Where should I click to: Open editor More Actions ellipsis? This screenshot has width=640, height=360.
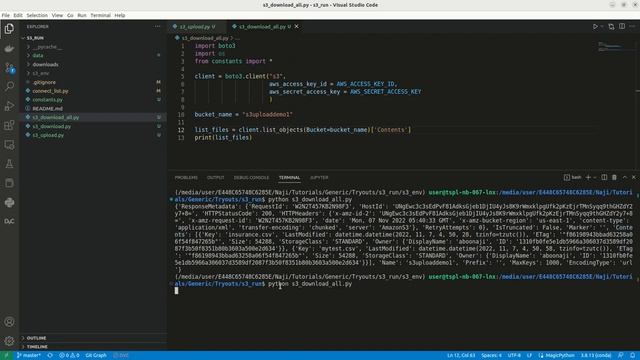point(632,27)
